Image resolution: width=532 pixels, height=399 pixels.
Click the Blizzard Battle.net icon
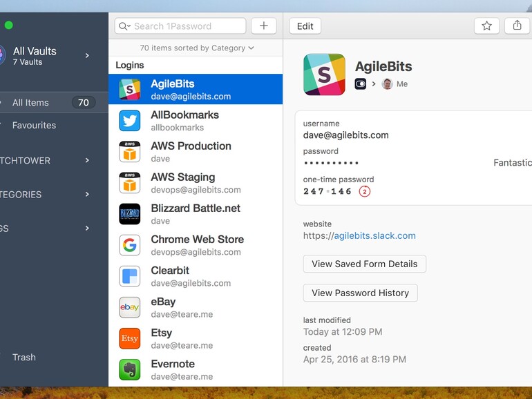(x=130, y=214)
